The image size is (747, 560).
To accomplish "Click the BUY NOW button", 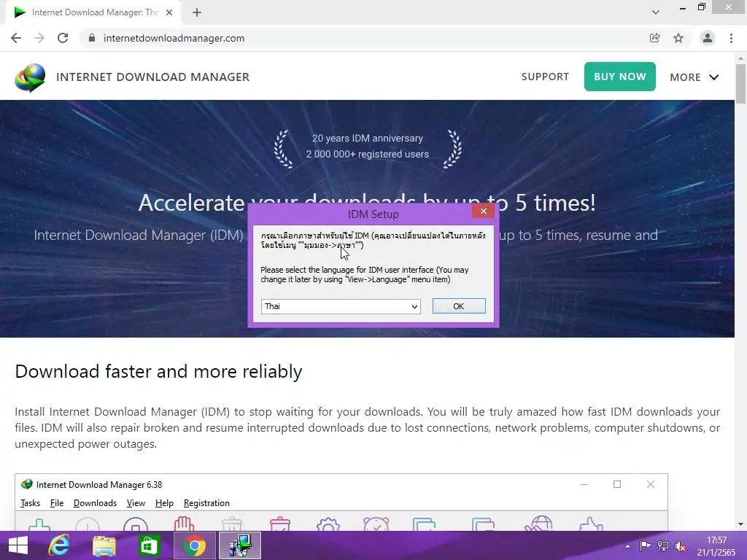I will (x=620, y=77).
